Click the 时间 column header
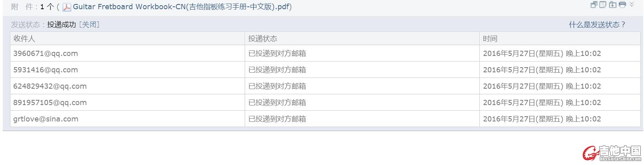 (x=490, y=39)
